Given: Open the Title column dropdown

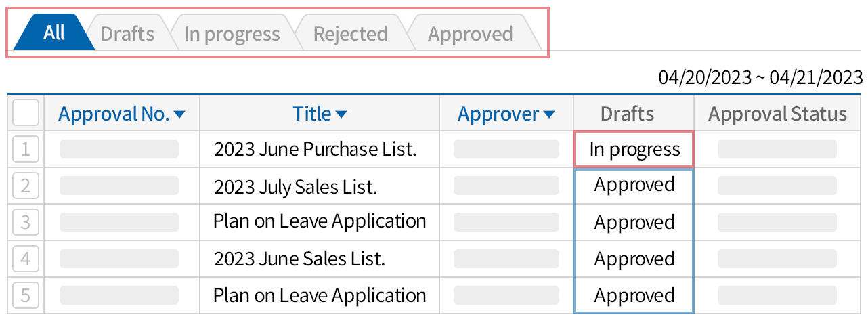Looking at the screenshot, I should (341, 115).
